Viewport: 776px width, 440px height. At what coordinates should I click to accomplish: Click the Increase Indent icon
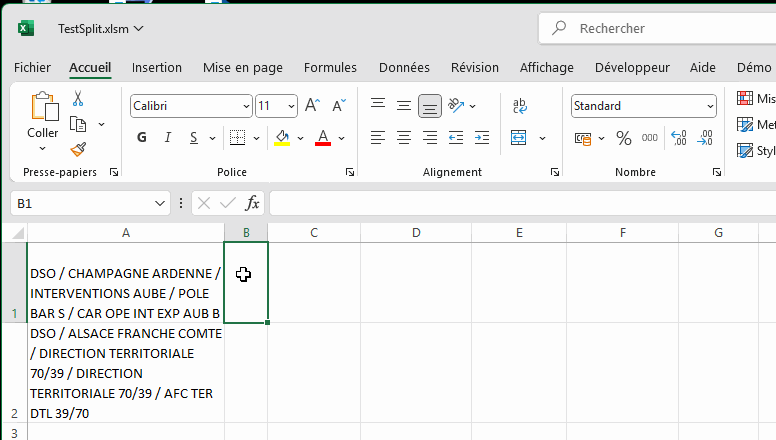[x=482, y=138]
